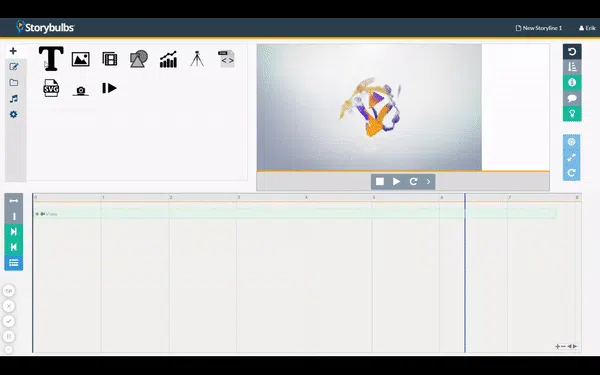This screenshot has width=600, height=375.
Task: Click the sort-order layers icon
Action: [572, 67]
